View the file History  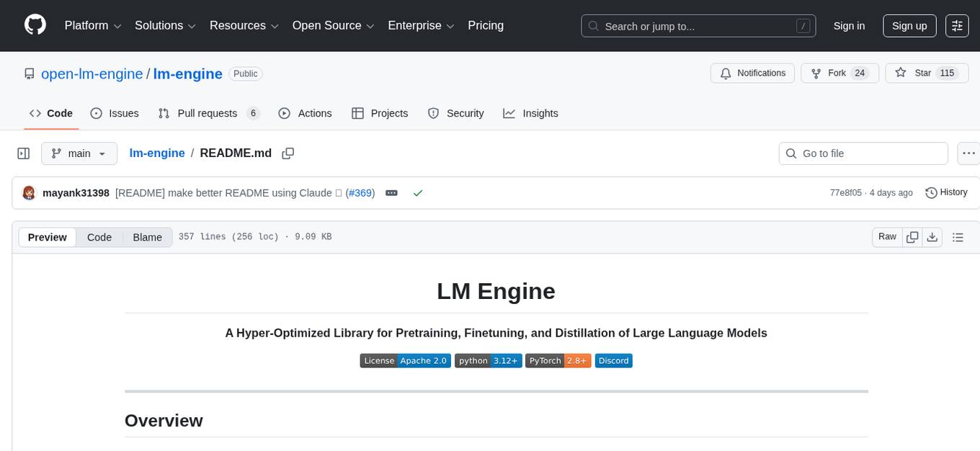tap(946, 192)
